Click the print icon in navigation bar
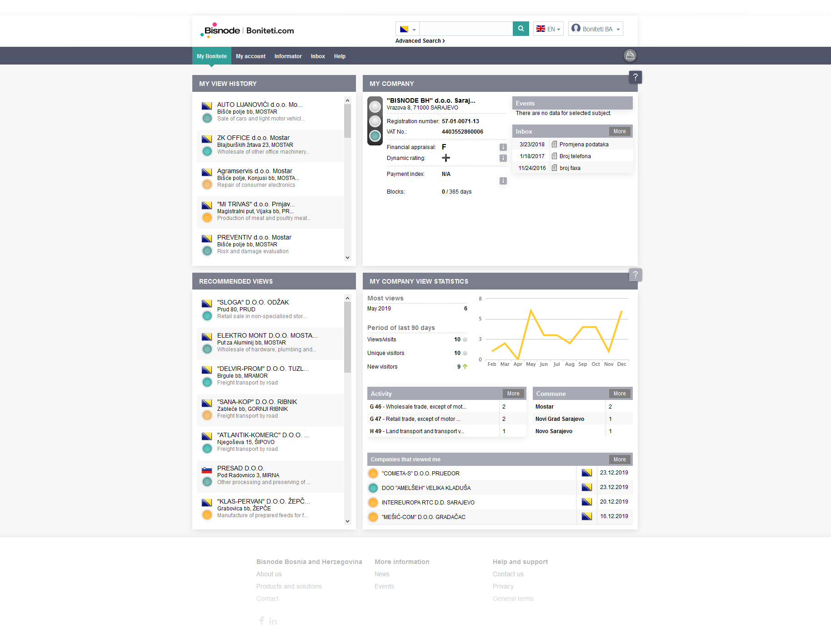The width and height of the screenshot is (831, 644). point(630,55)
